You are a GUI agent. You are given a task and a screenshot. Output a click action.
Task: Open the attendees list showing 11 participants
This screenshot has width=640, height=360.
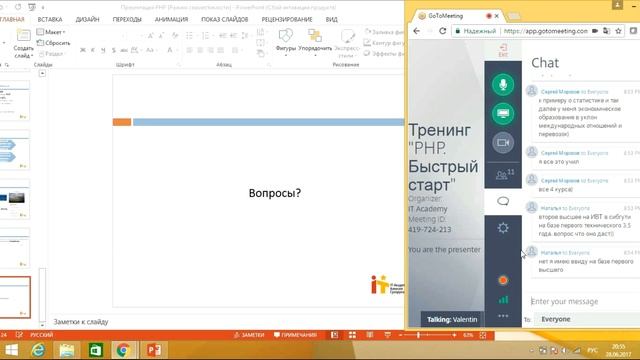pos(504,175)
